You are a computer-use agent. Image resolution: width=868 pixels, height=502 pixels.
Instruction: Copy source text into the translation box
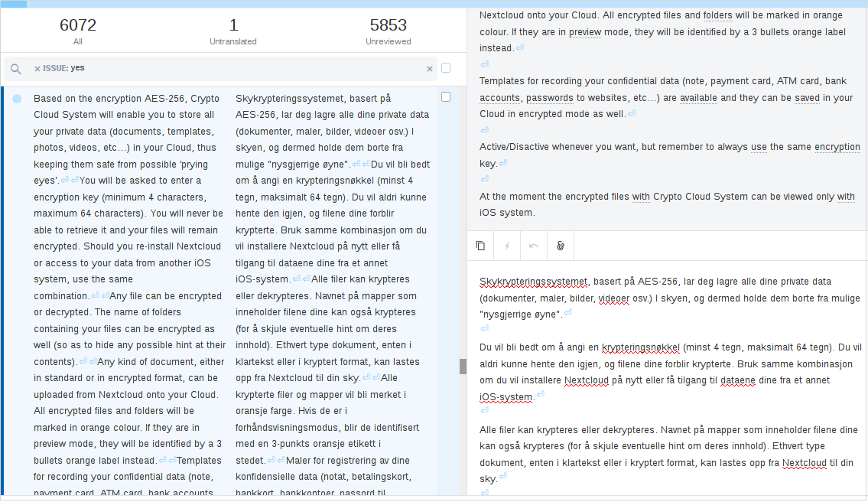[480, 246]
